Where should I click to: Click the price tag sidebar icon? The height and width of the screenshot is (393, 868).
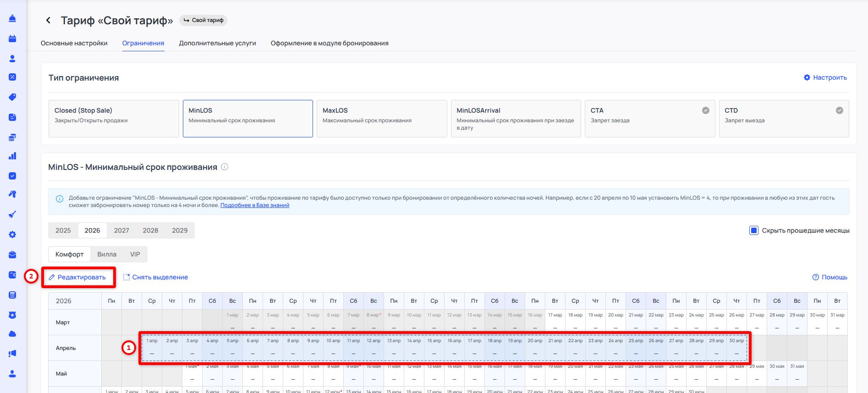point(12,97)
